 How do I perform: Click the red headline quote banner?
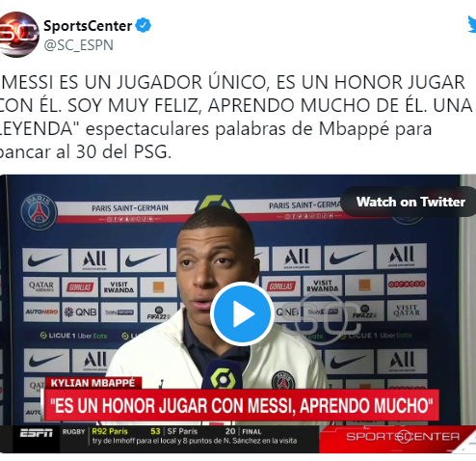(x=242, y=405)
